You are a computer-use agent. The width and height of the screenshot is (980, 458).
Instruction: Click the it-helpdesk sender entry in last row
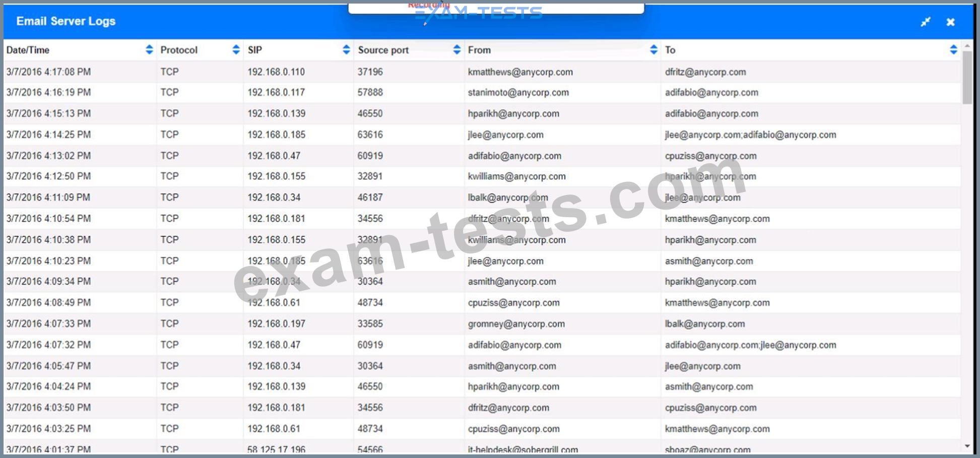522,449
